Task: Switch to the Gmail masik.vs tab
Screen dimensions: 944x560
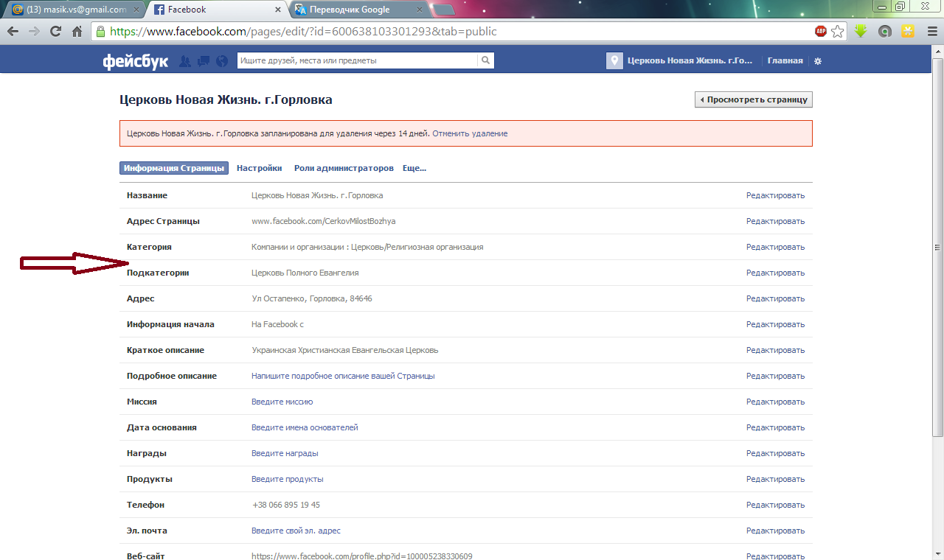Action: tap(74, 10)
